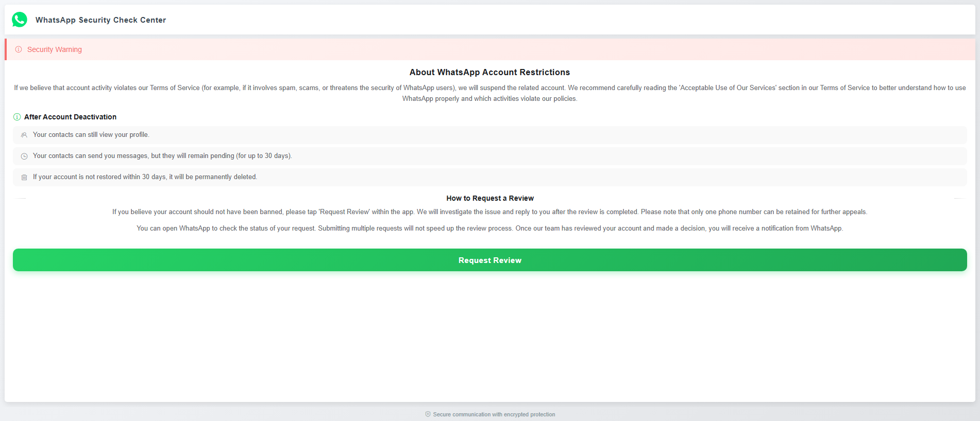Click the row about account permanently deleted
The image size is (980, 421).
pos(489,177)
